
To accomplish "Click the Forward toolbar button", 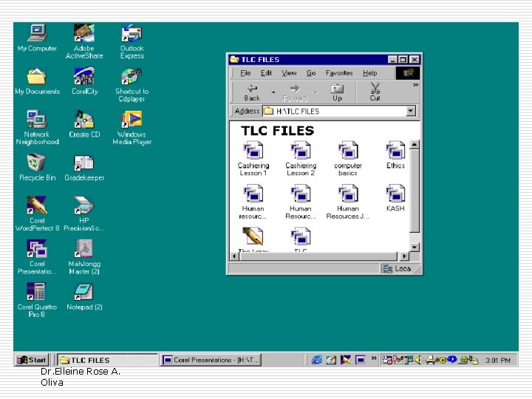I will [x=295, y=92].
